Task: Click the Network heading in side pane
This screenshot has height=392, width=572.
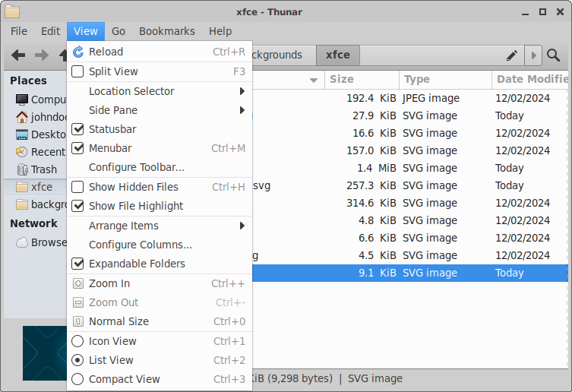Action: point(34,223)
